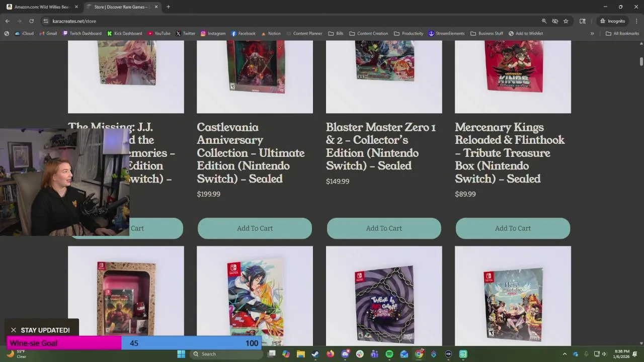Click the $149.99 Blaster Master price
The width and height of the screenshot is (644, 362).
338,181
